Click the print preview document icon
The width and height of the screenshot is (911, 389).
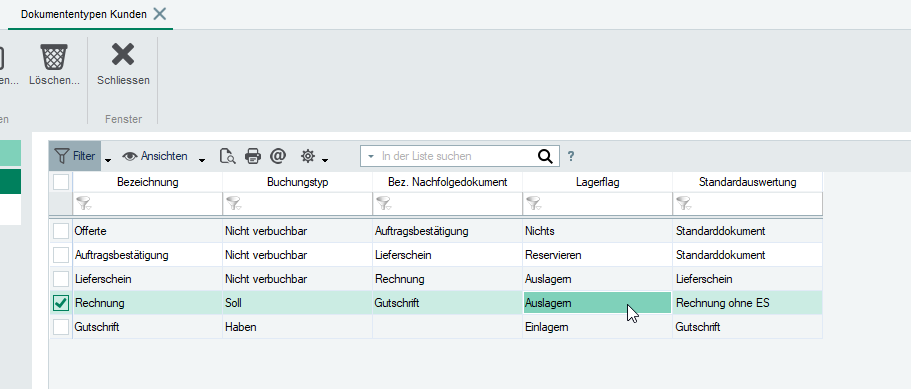point(228,156)
